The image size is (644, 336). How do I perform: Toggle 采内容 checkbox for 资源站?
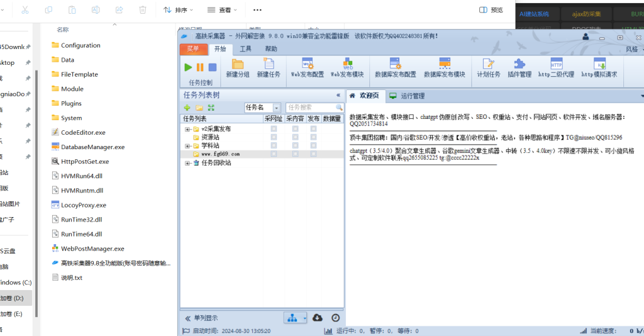tap(295, 137)
